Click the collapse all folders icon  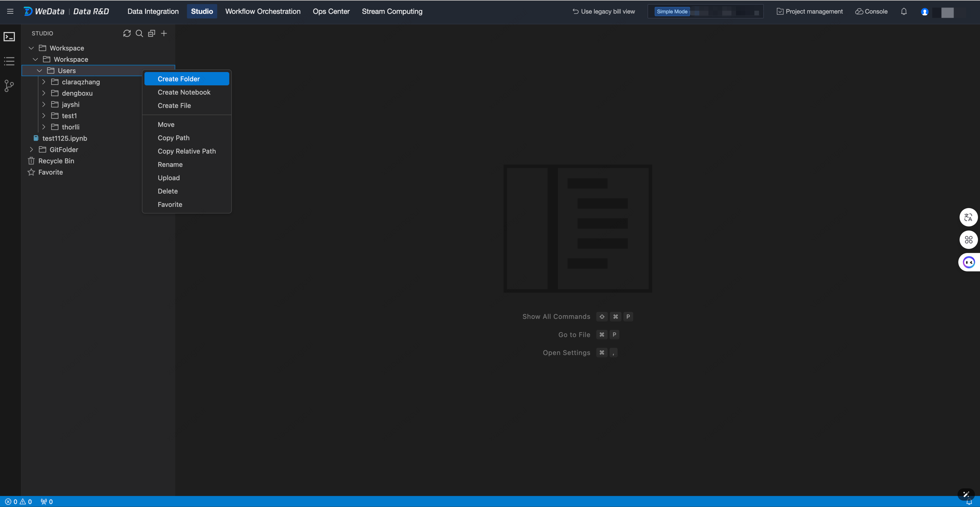(x=151, y=33)
